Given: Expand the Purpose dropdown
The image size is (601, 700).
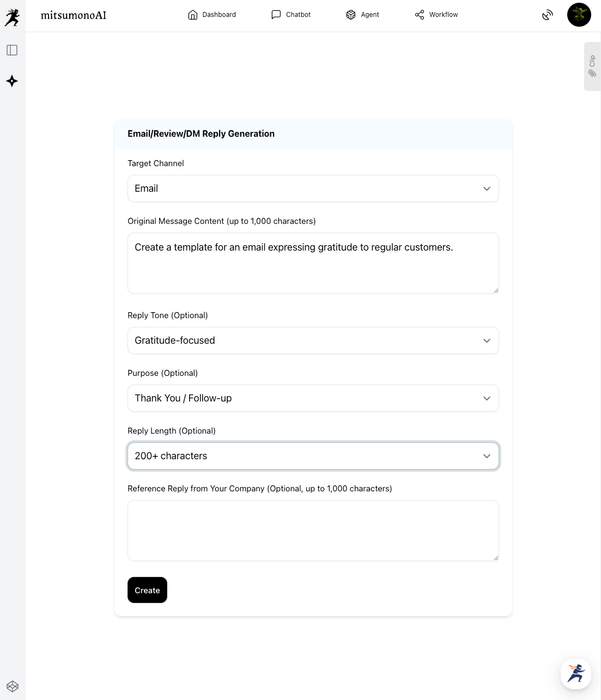Looking at the screenshot, I should [313, 398].
